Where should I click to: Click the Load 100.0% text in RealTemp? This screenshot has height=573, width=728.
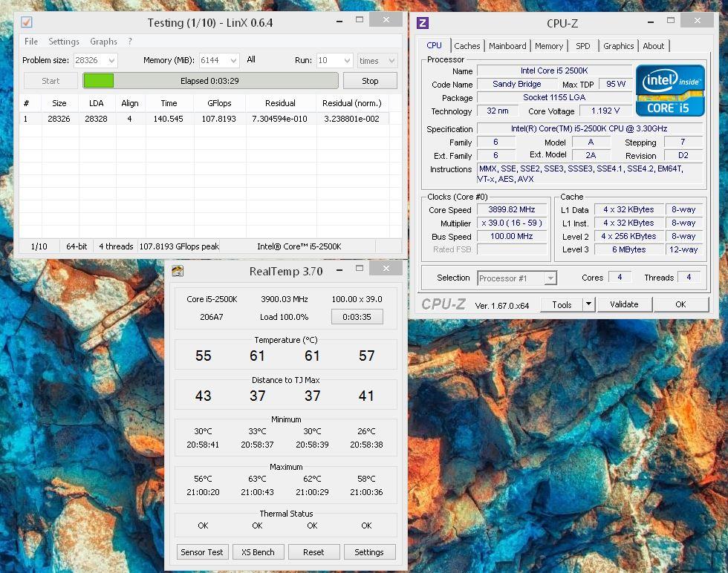coord(284,317)
